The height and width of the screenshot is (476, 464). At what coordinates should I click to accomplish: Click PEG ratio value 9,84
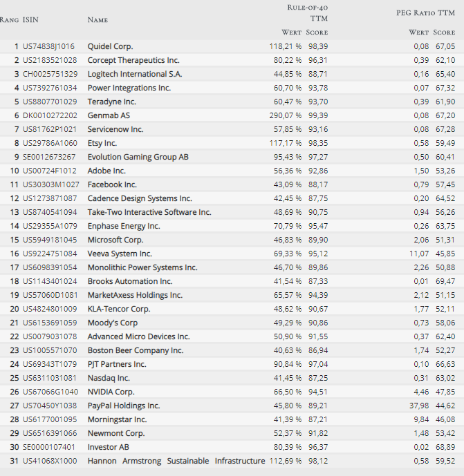[421, 419]
